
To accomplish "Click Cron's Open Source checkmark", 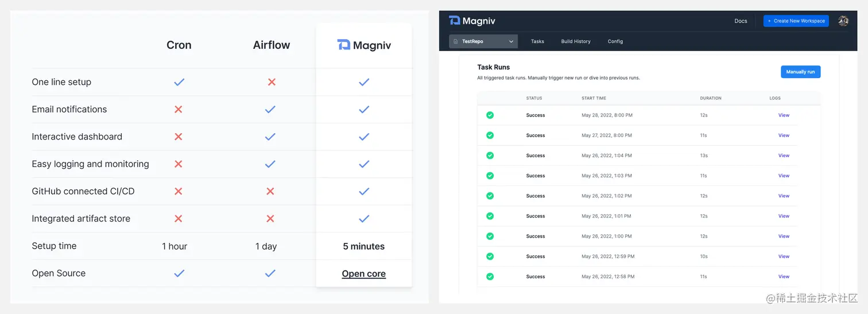I will pos(179,273).
